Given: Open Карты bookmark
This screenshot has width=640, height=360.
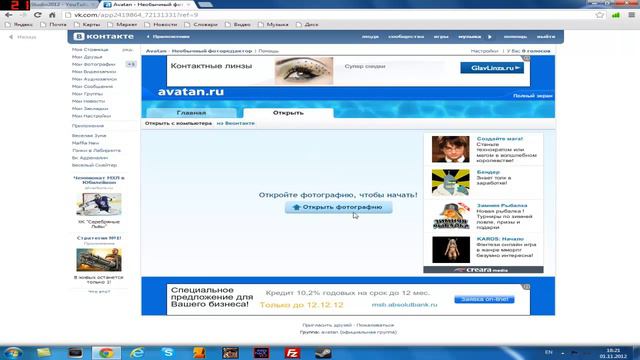Looking at the screenshot, I should click(x=87, y=24).
